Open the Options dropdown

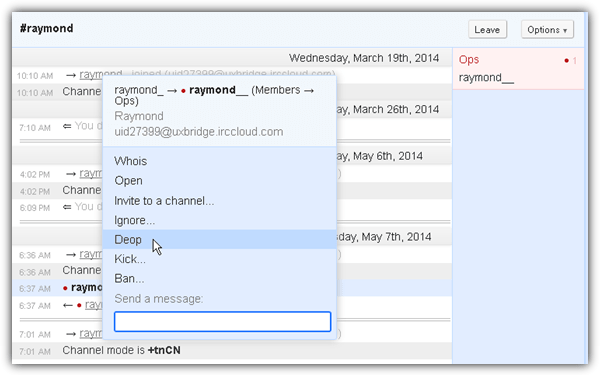(547, 29)
